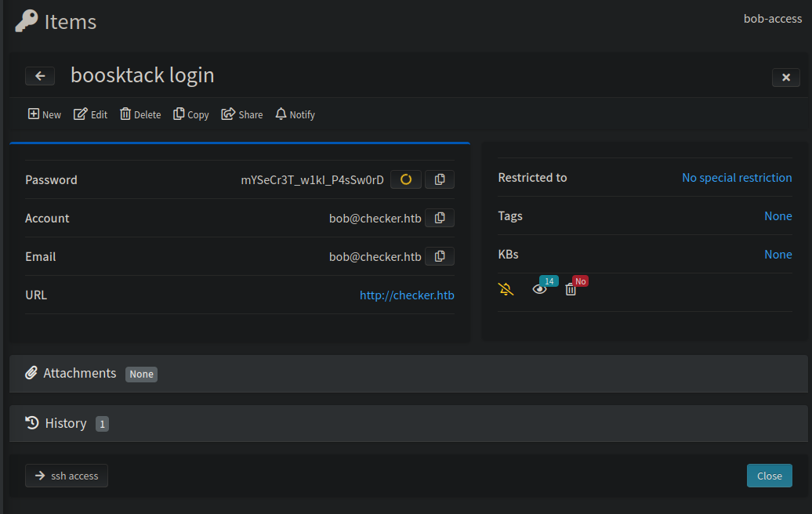Click the key icon next to Items
The height and width of the screenshot is (514, 812).
click(26, 21)
